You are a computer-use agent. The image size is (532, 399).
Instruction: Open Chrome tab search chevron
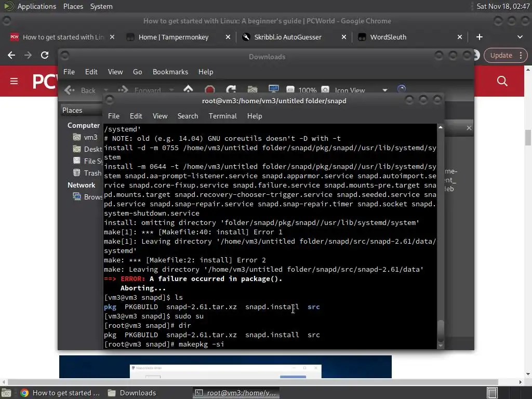(520, 37)
